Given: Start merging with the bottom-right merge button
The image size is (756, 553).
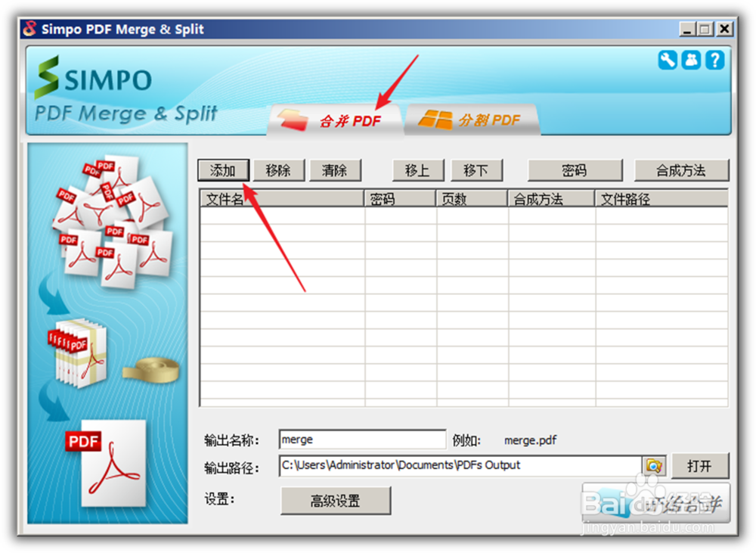Looking at the screenshot, I should coord(656,503).
